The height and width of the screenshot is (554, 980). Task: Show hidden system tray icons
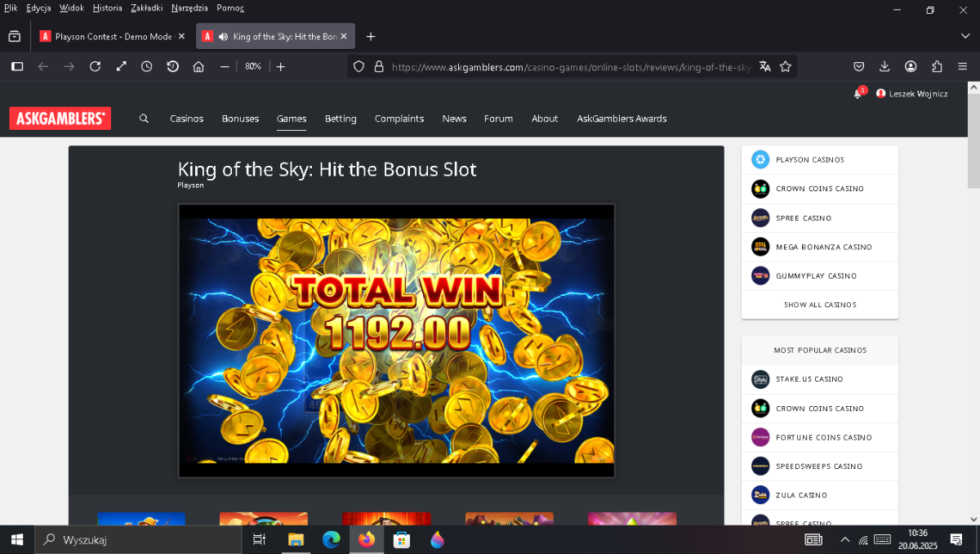(844, 539)
